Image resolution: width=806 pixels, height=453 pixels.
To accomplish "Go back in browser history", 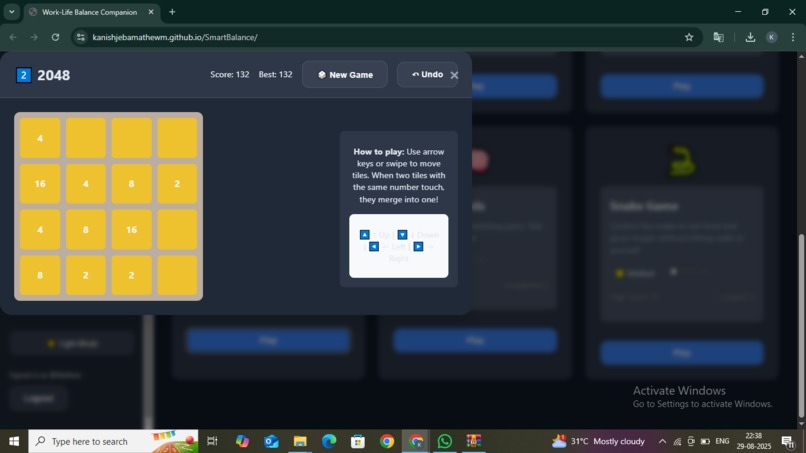I will [13, 37].
